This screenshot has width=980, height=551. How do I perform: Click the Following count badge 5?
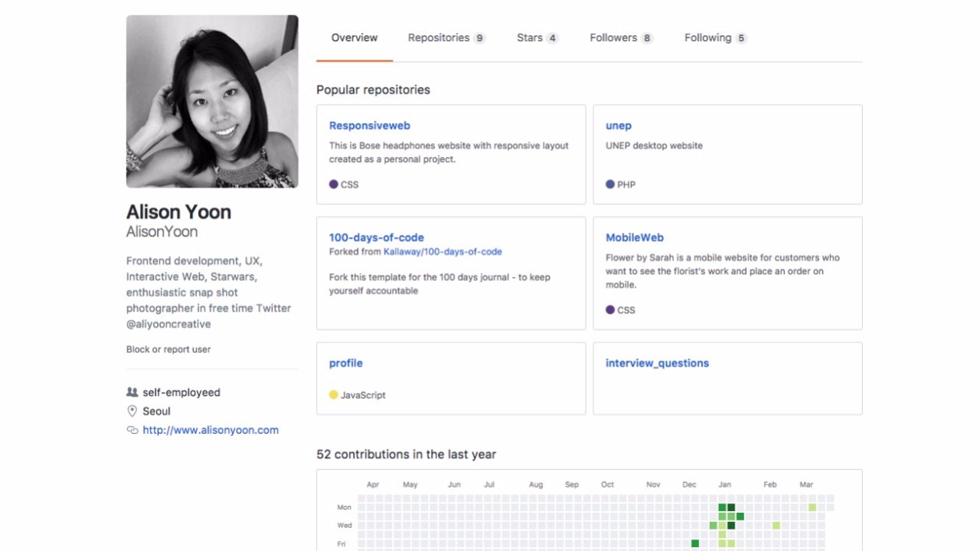(x=741, y=38)
